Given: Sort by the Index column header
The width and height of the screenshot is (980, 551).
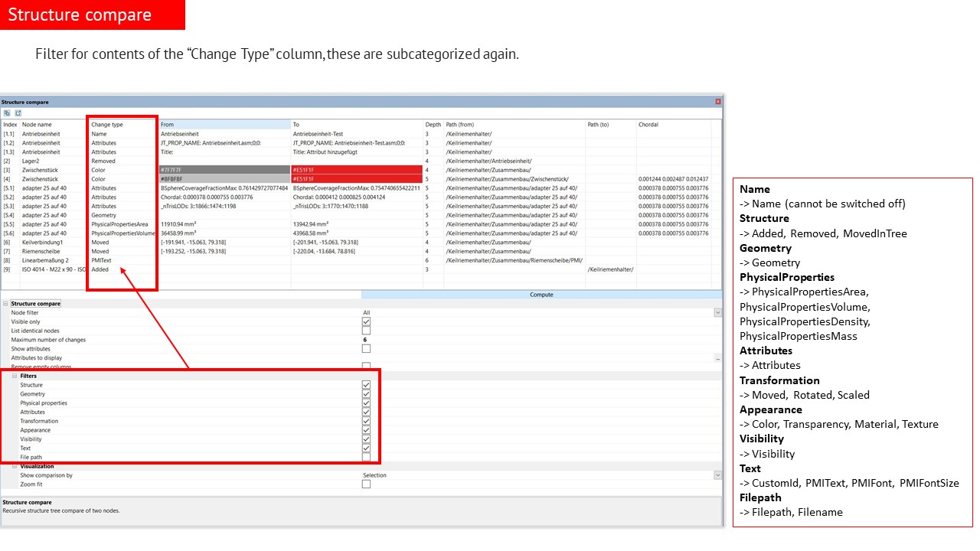Looking at the screenshot, I should pos(11,125).
